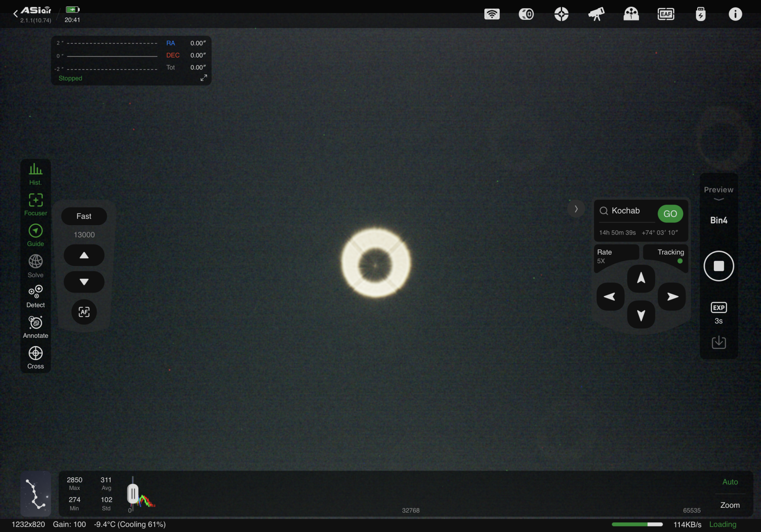Click the Kochab search field
Viewport: 761px width, 532px height.
(x=626, y=211)
